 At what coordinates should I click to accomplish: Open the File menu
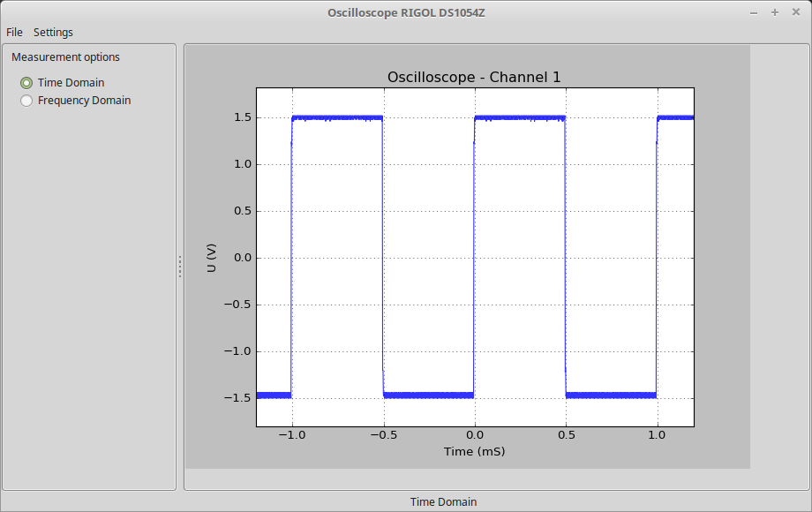coord(14,33)
